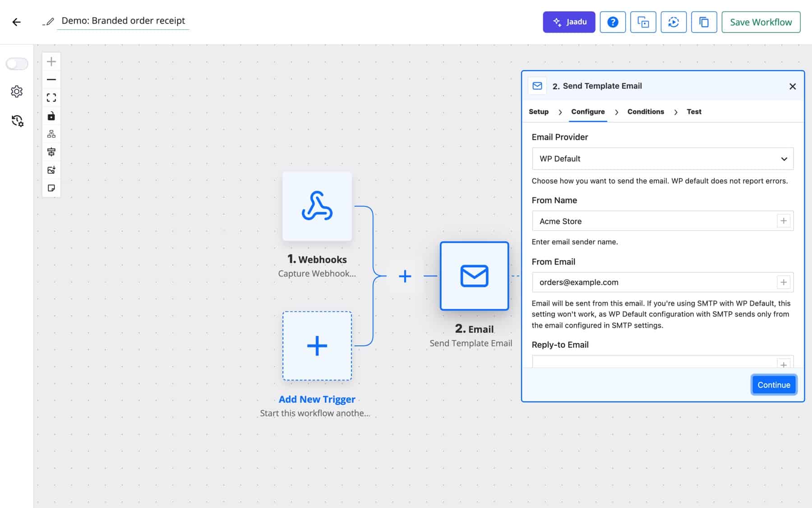This screenshot has width=812, height=508.
Task: Click the image export icon in canvas toolbar
Action: 51,170
